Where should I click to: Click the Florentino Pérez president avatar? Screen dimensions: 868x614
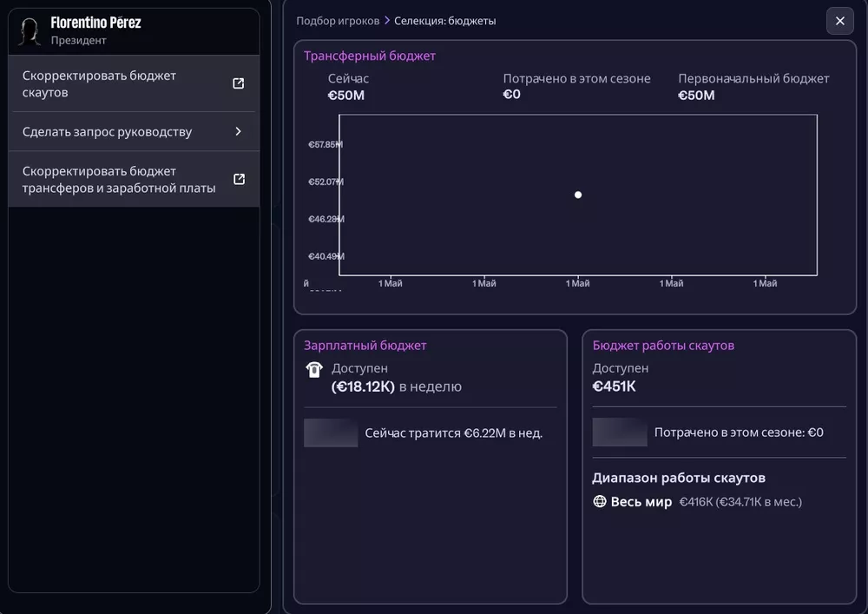click(30, 31)
